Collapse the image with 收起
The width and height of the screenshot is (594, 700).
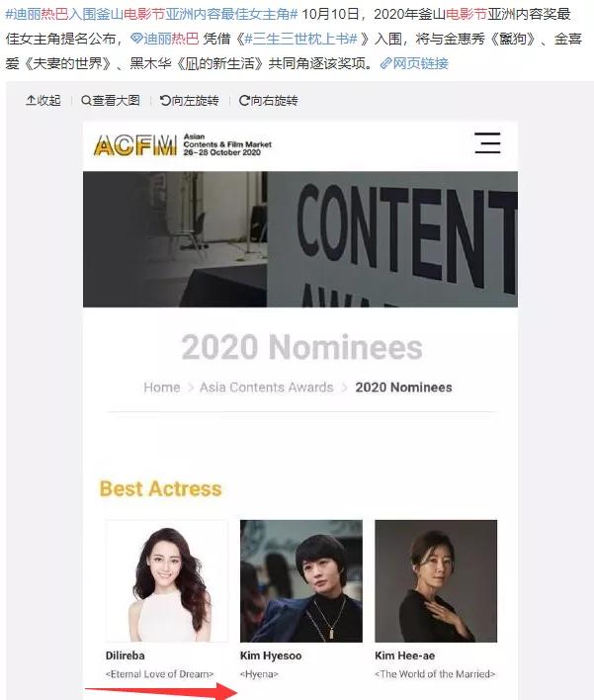click(x=43, y=101)
